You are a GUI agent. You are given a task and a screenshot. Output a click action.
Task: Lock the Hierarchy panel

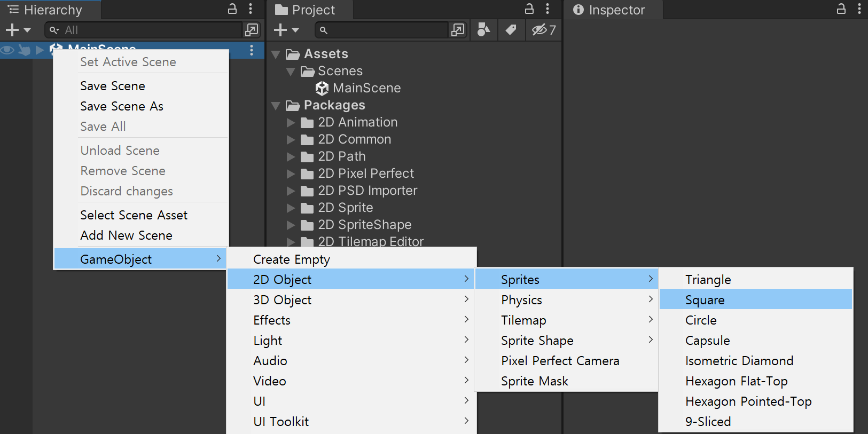(x=232, y=9)
